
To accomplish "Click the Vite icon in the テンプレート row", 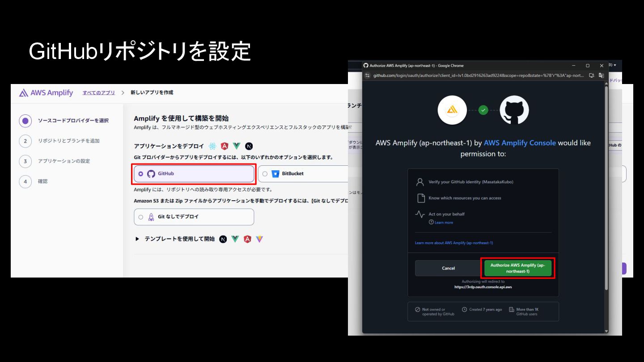I will coord(259,239).
